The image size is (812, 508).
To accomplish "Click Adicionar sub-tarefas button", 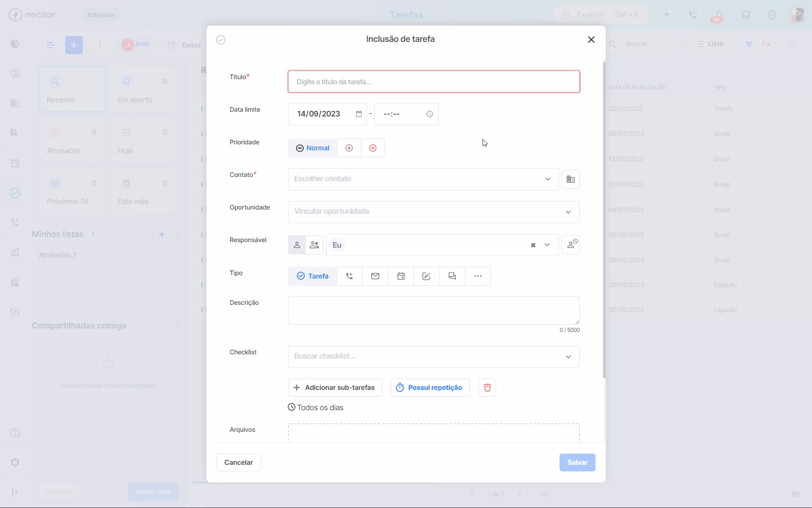I will coord(335,387).
